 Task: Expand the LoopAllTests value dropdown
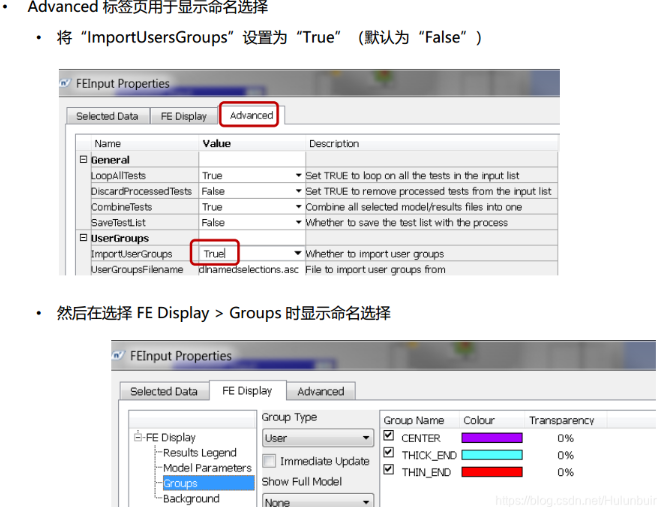tap(298, 176)
